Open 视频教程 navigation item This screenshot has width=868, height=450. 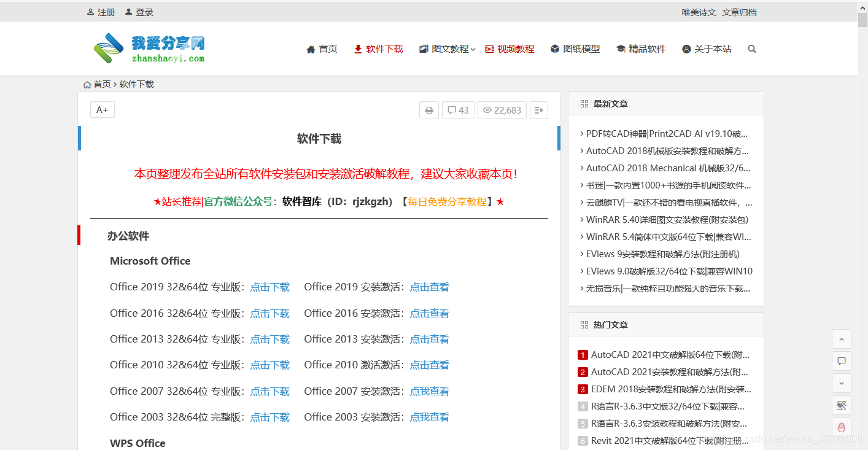click(x=510, y=49)
